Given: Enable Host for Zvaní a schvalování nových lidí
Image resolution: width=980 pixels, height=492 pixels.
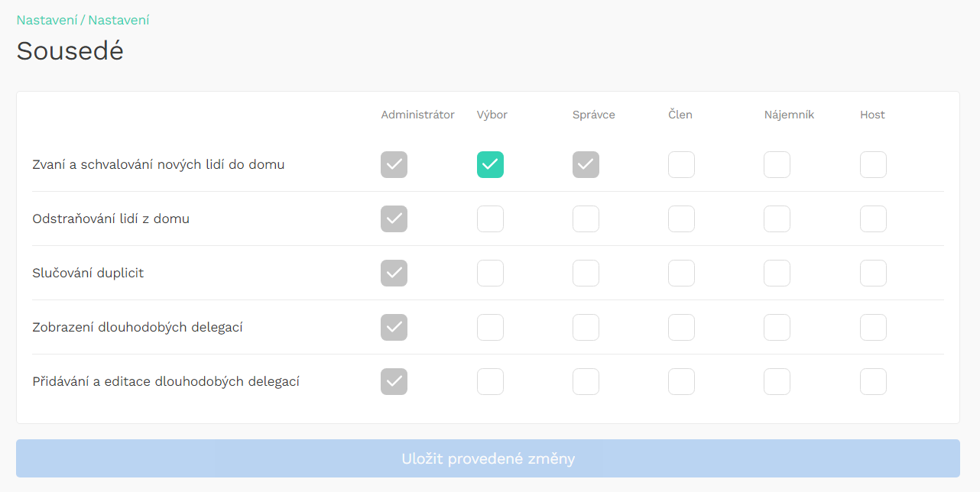Looking at the screenshot, I should coord(873,164).
